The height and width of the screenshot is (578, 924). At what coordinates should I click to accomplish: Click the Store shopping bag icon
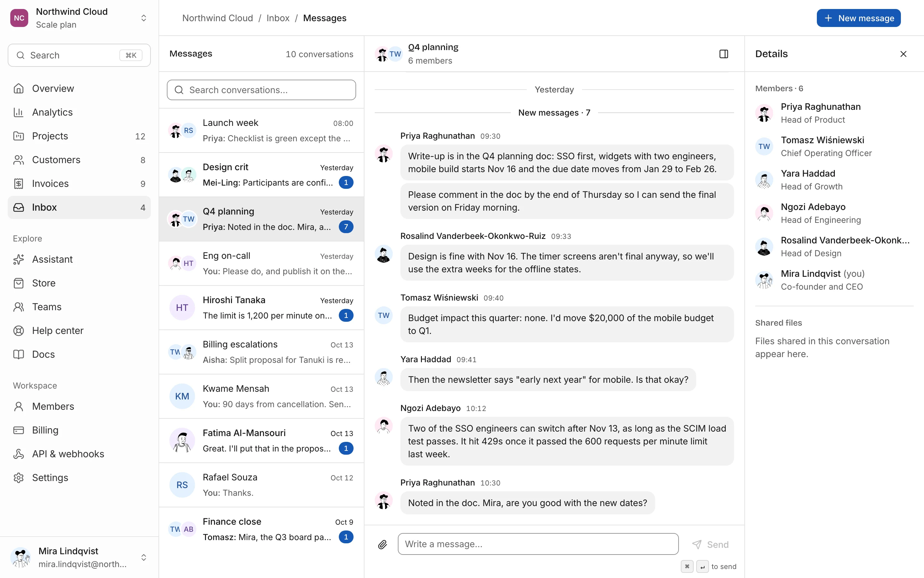tap(18, 283)
